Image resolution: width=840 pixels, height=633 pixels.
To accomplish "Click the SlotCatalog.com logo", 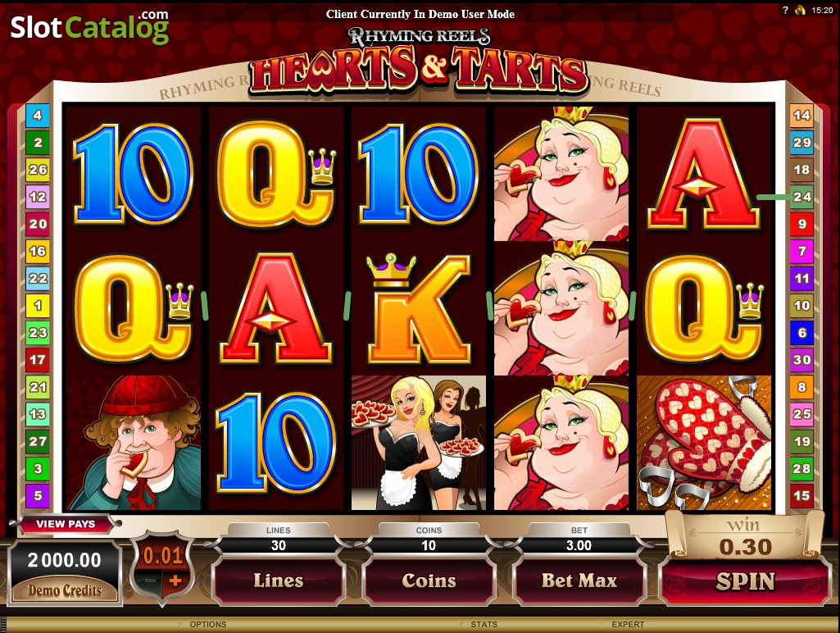I will 89,26.
